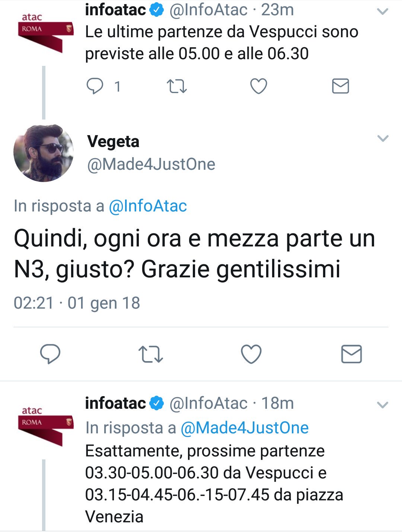Open Vegeta's profile picture
Viewport: 402px width, 532px height.
click(44, 153)
